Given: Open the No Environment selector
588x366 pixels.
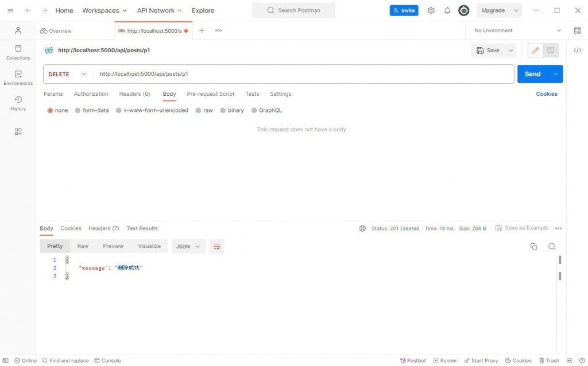Looking at the screenshot, I should click(517, 30).
